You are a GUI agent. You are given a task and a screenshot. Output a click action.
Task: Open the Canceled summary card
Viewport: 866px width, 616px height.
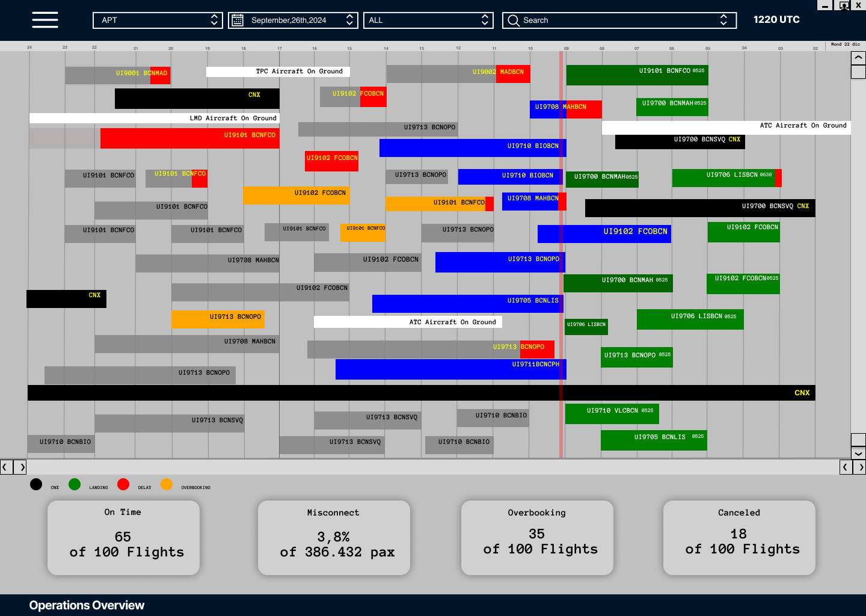tap(739, 538)
